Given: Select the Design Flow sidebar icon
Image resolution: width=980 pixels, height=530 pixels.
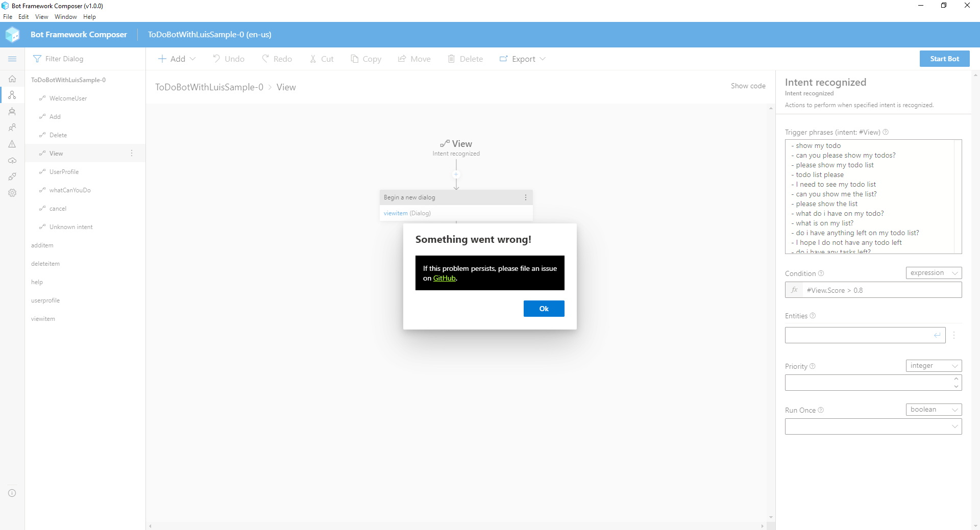Looking at the screenshot, I should click(x=12, y=95).
